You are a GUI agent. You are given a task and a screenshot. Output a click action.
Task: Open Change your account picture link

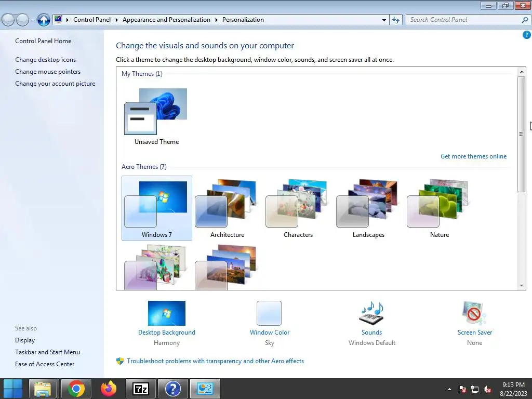pyautogui.click(x=55, y=84)
